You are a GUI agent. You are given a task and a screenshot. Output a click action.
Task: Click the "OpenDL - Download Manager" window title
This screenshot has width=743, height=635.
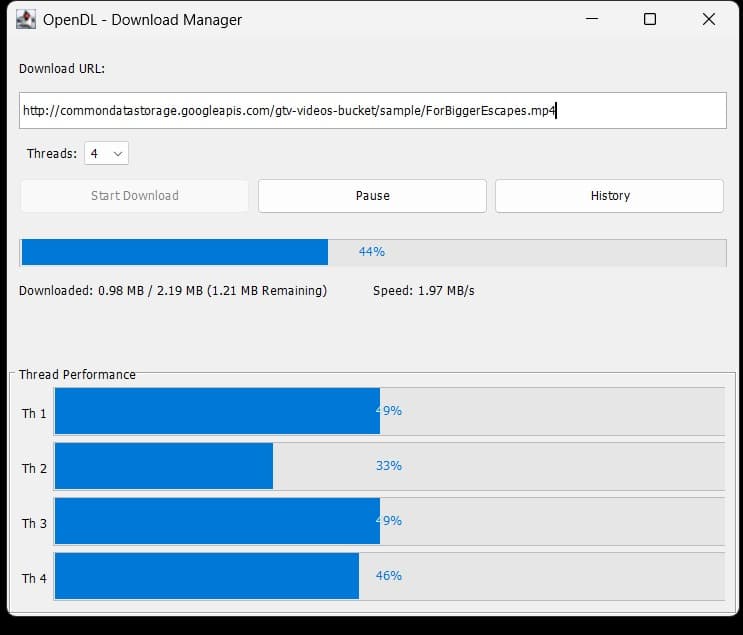click(x=142, y=20)
